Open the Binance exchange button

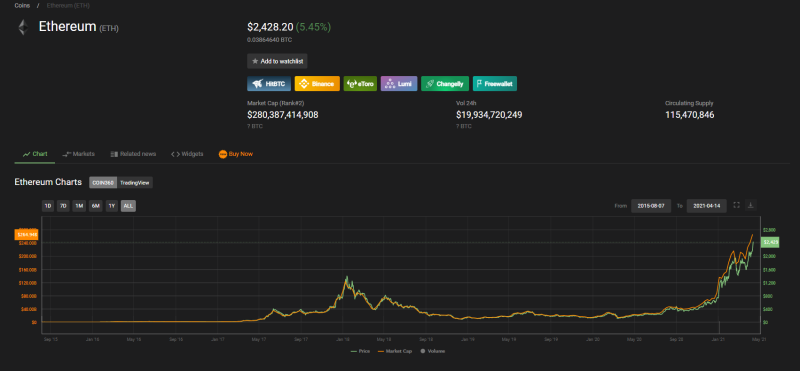coord(317,84)
